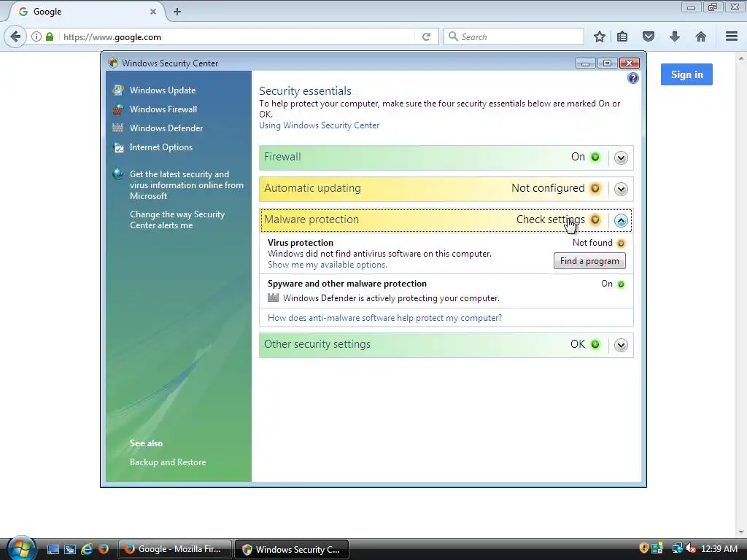Click Switch between windows quick launch icon

(x=70, y=549)
